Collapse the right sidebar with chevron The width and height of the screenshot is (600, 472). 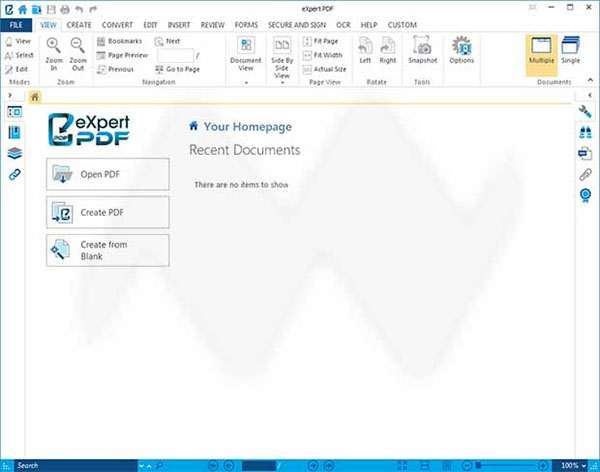[590, 95]
